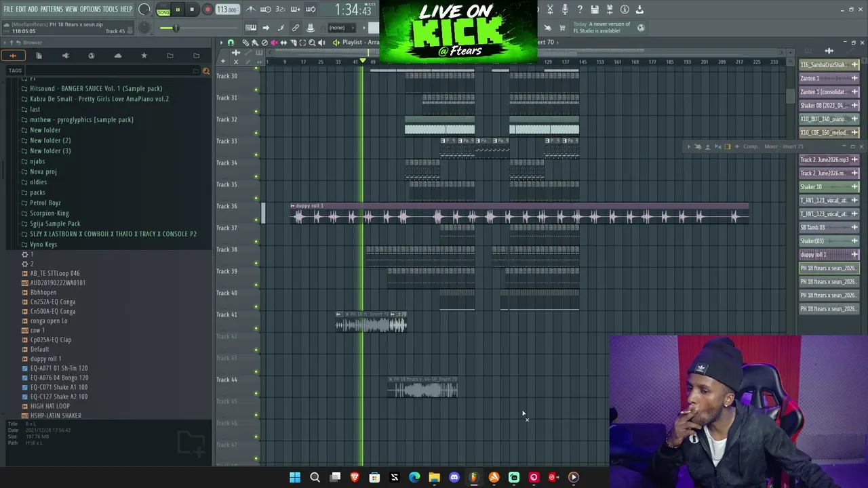Pause playback in the transport bar
The width and height of the screenshot is (868, 488).
pos(178,9)
